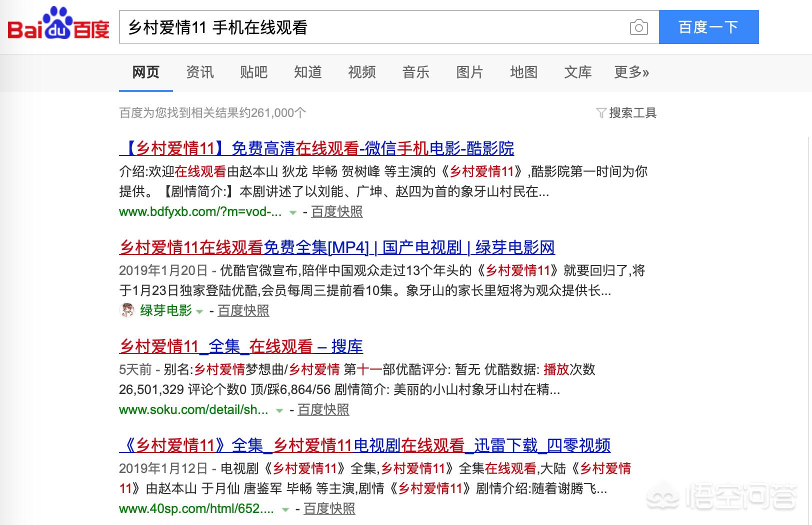Expand the 更多» menu
812x525 pixels.
[x=631, y=72]
